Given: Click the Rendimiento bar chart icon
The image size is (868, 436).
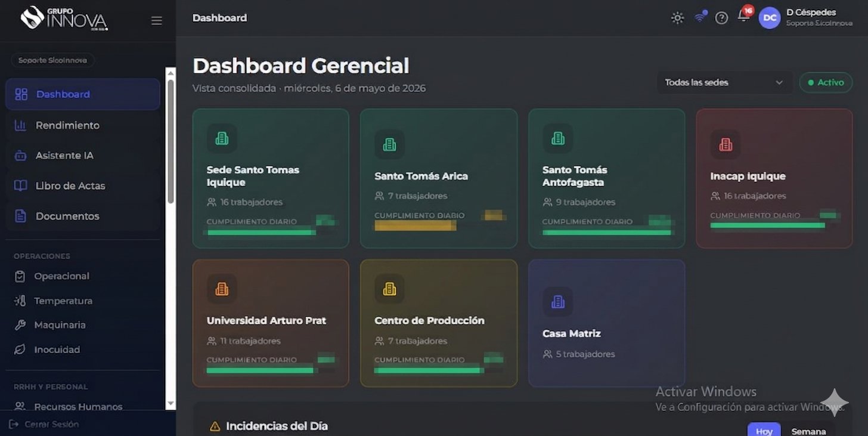Looking at the screenshot, I should coord(20,125).
